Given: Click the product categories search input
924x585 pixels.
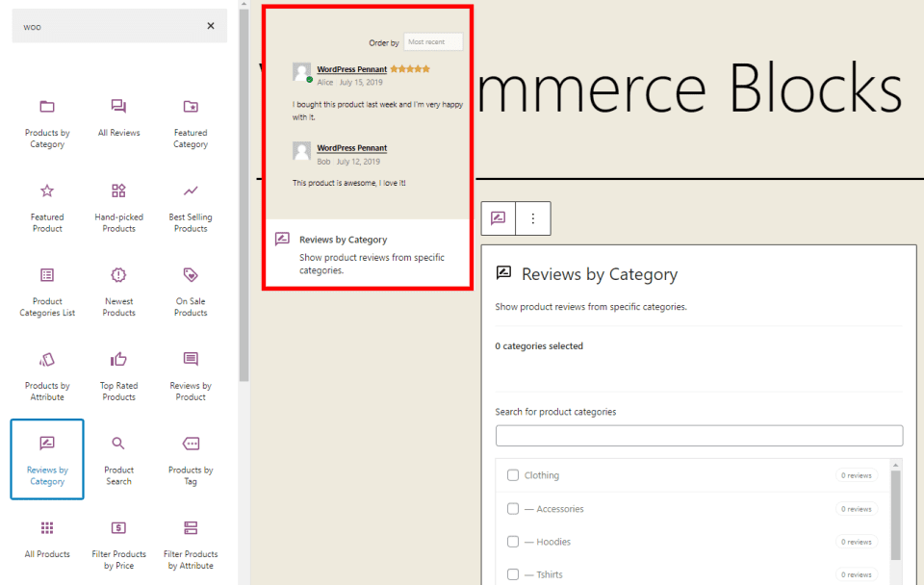Looking at the screenshot, I should (699, 435).
